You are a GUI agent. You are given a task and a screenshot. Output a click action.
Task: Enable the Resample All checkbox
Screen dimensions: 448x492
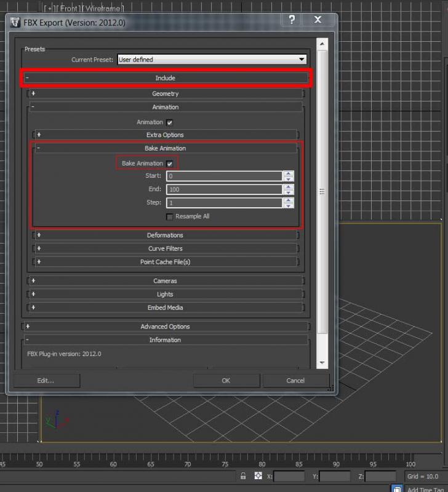169,217
